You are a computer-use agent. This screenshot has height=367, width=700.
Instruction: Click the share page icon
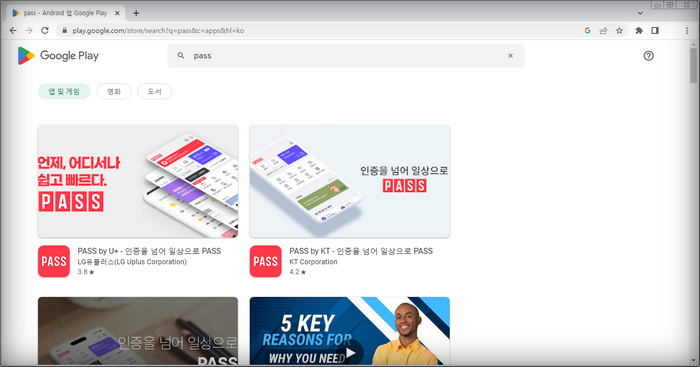coord(604,30)
